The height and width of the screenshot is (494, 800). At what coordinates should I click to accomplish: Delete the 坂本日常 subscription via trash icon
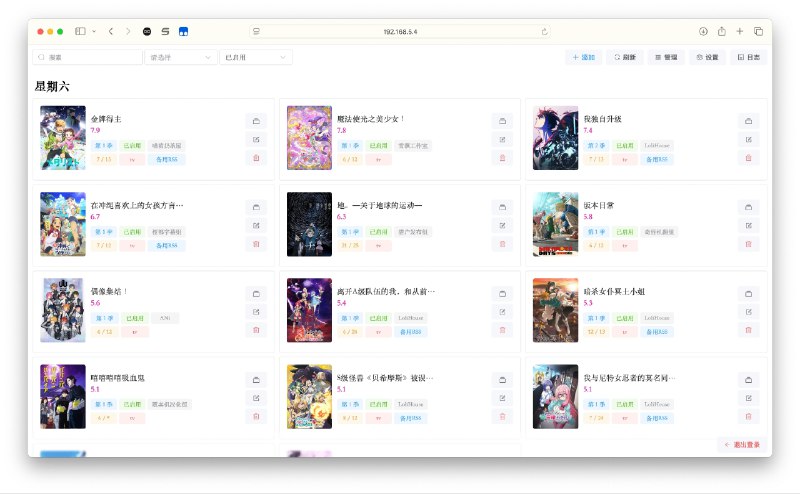748,244
